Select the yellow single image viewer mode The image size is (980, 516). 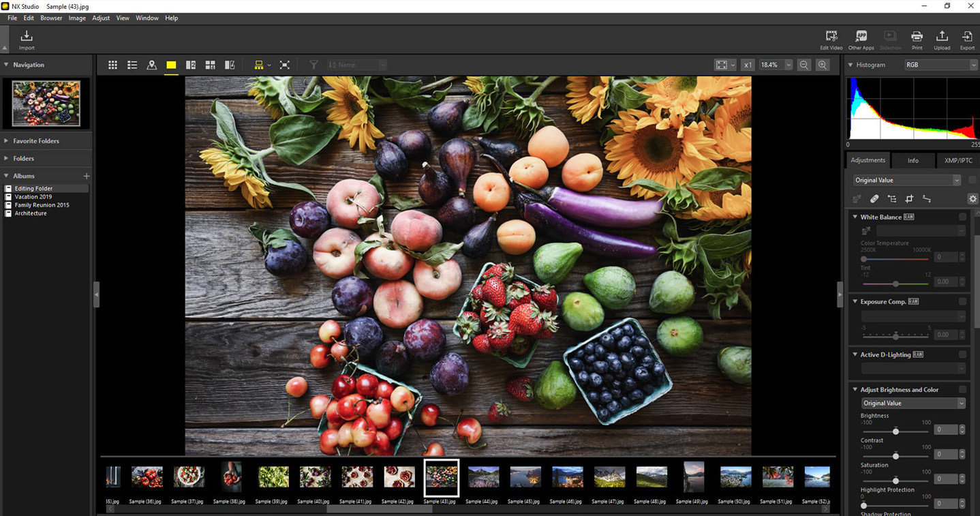coord(171,65)
